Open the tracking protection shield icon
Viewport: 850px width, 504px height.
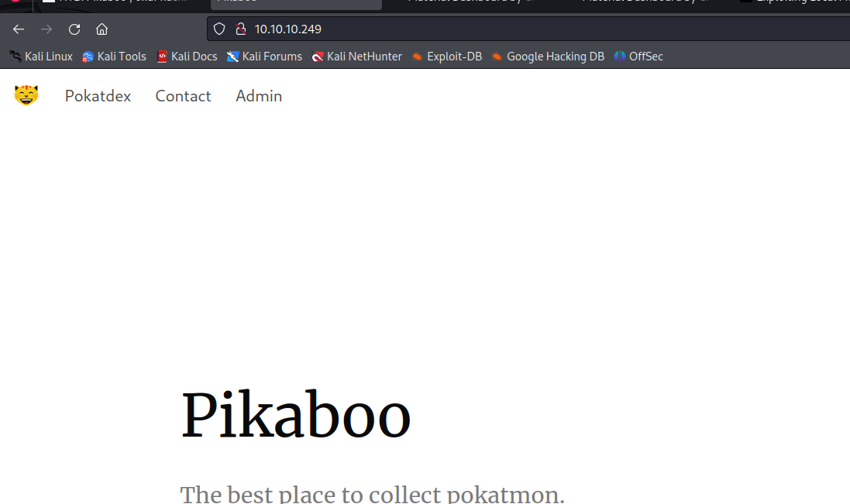pos(219,29)
